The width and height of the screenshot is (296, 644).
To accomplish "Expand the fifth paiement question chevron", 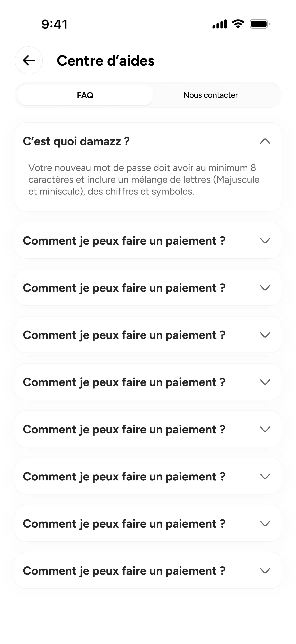I will coord(265,429).
